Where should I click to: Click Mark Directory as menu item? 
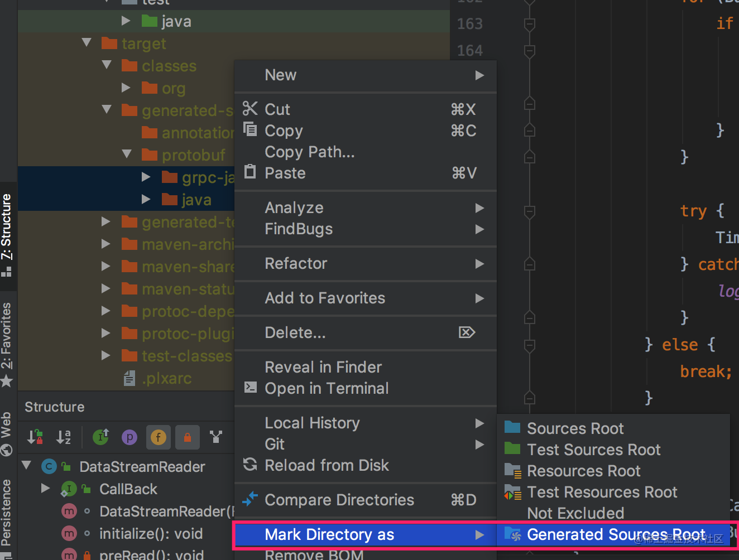[x=366, y=534]
